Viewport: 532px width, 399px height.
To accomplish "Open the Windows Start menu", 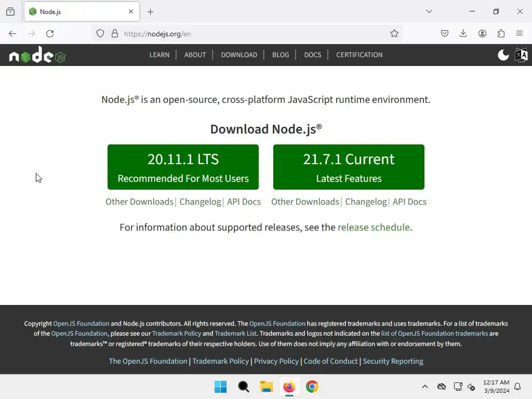I will pos(220,387).
